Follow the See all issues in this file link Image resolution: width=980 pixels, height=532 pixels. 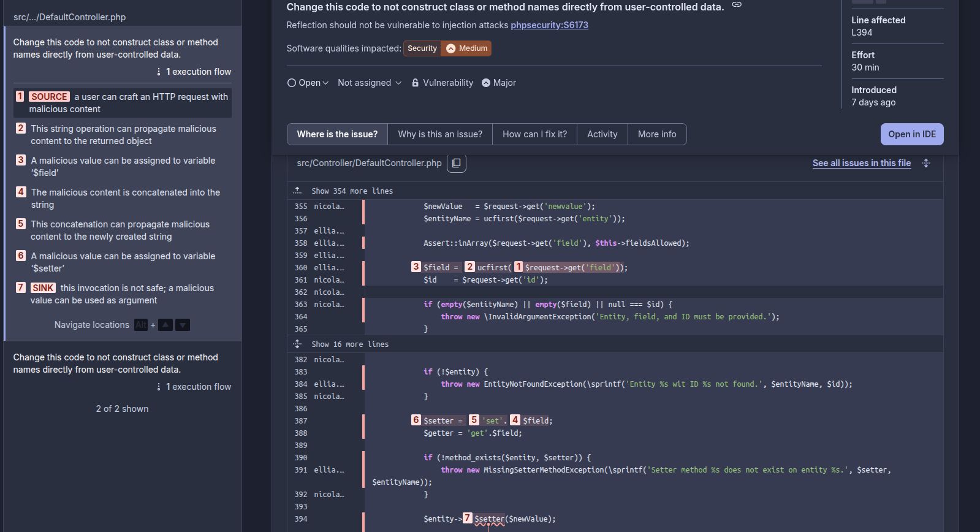pyautogui.click(x=862, y=163)
